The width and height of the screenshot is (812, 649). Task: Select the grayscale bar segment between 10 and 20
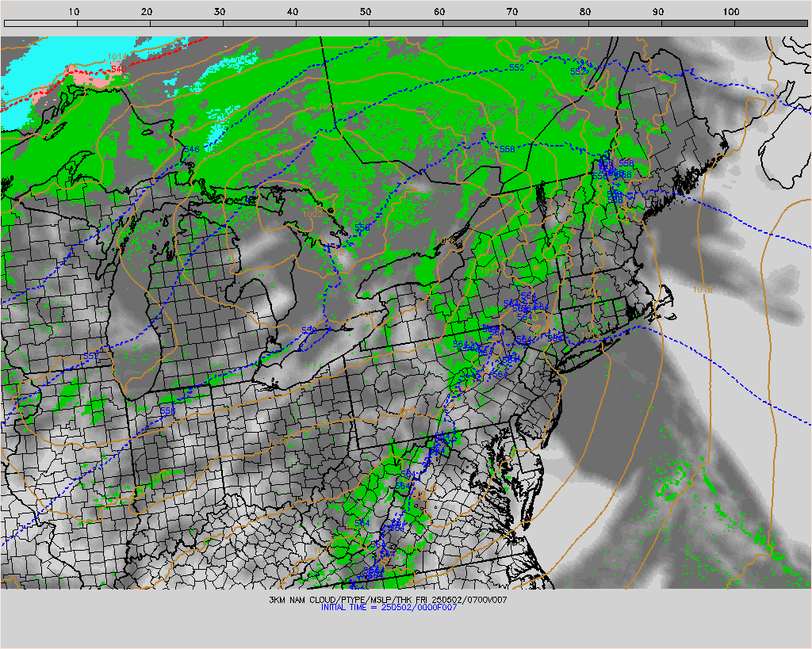point(114,23)
